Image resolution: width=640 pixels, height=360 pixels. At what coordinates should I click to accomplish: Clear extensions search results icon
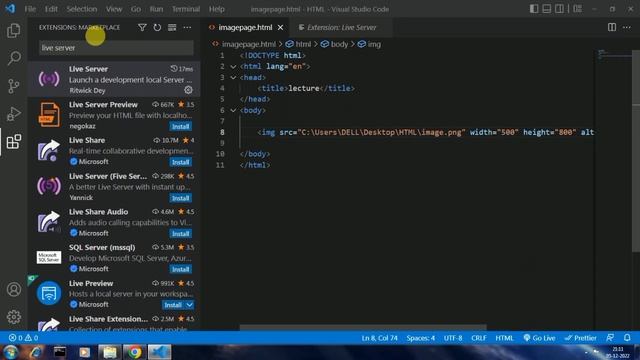[x=172, y=27]
